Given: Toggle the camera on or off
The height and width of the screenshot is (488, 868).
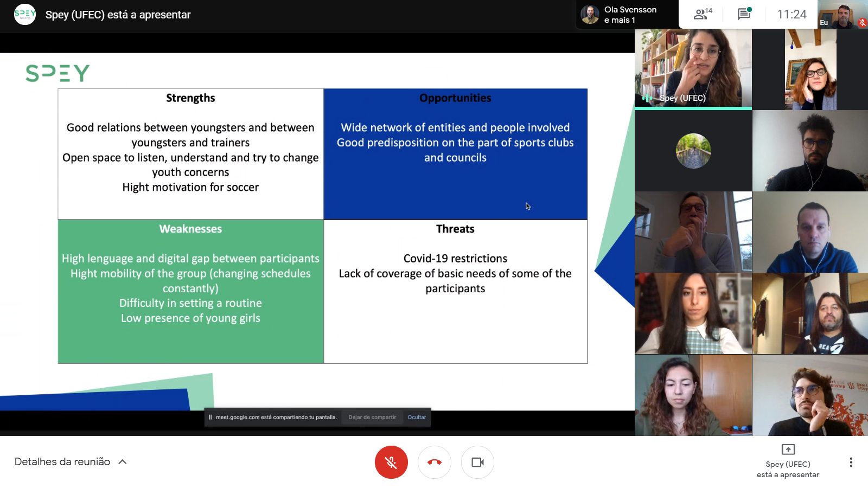Looking at the screenshot, I should coord(477,462).
